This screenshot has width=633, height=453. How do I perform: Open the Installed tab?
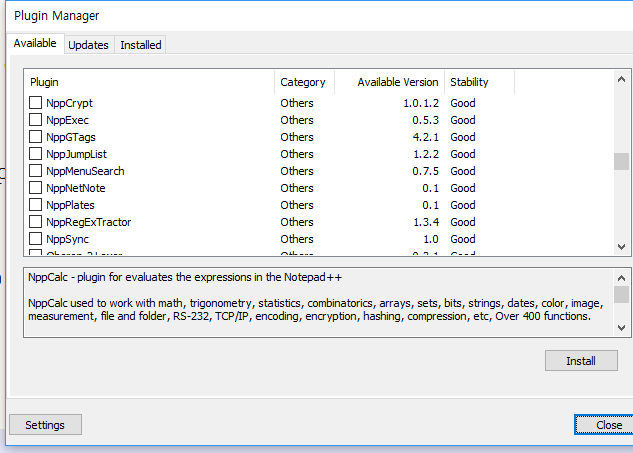(140, 45)
